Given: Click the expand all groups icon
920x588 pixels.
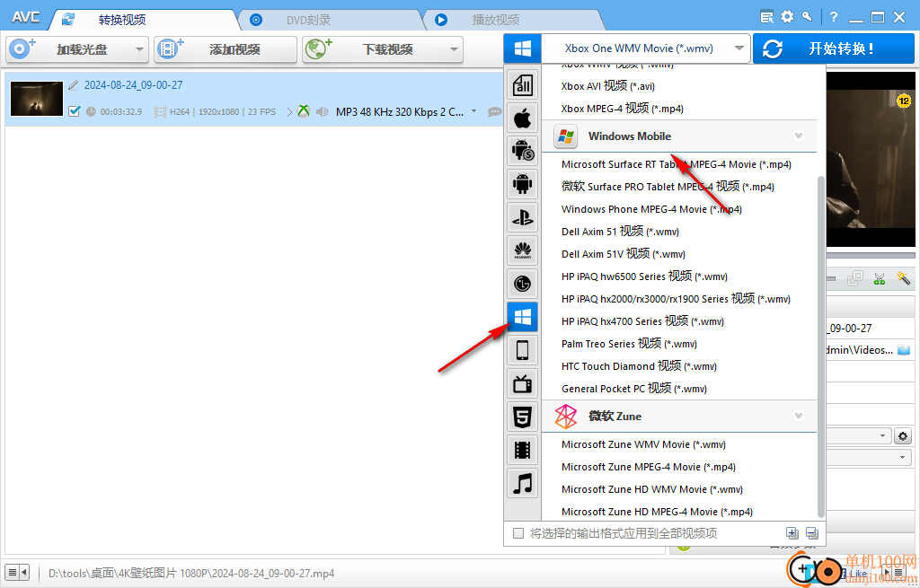Looking at the screenshot, I should pos(792,533).
